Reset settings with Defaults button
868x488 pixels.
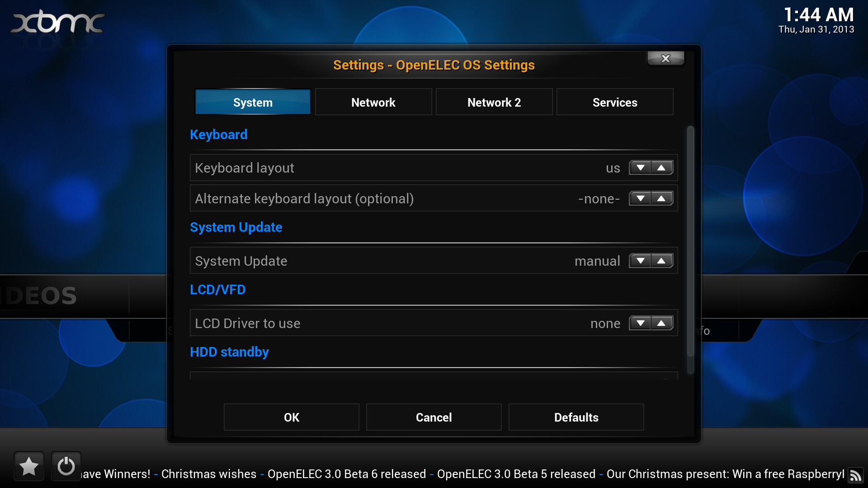point(576,417)
